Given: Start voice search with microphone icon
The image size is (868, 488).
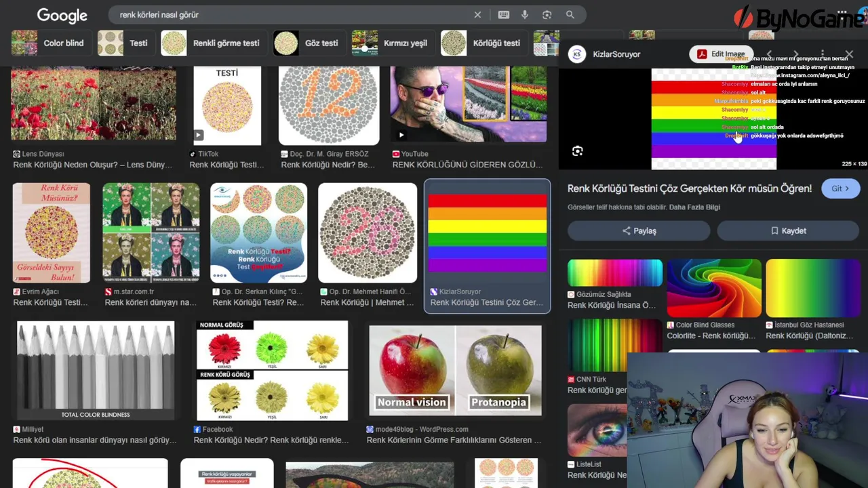Looking at the screenshot, I should 525,15.
